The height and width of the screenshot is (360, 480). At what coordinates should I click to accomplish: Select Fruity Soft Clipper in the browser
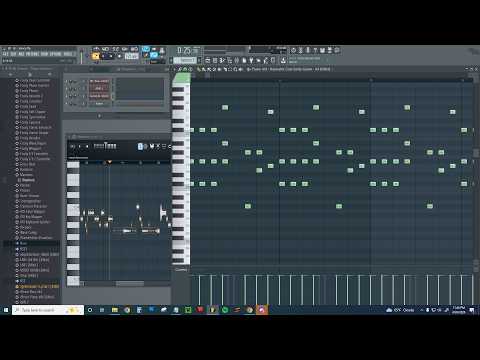pyautogui.click(x=32, y=112)
